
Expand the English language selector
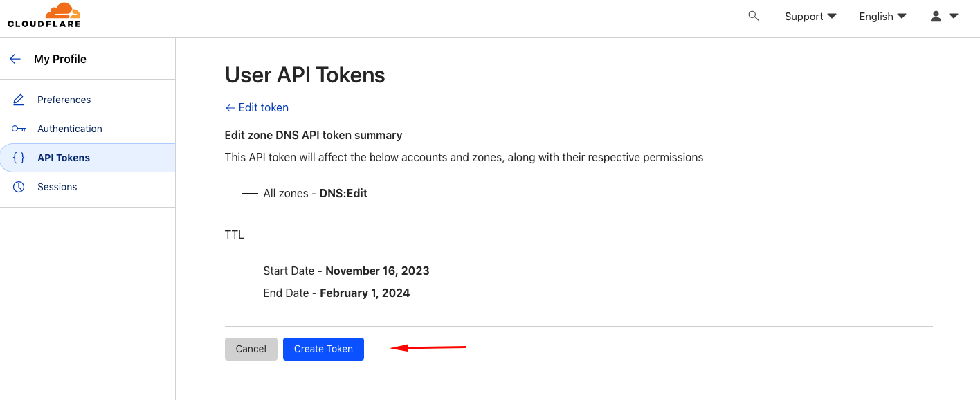(x=882, y=16)
